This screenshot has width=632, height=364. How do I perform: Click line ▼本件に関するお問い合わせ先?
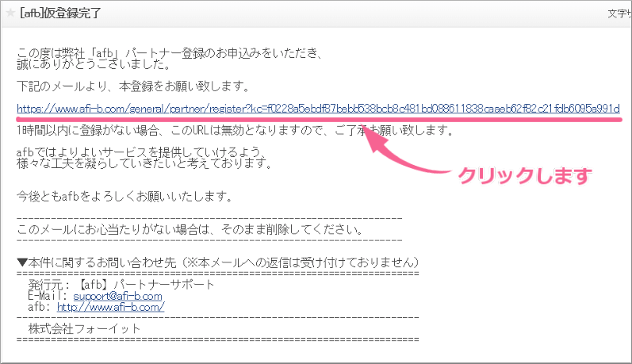(218, 262)
